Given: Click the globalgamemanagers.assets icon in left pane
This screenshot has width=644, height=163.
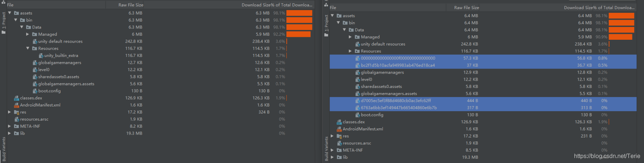Looking at the screenshot, I should [x=35, y=84].
